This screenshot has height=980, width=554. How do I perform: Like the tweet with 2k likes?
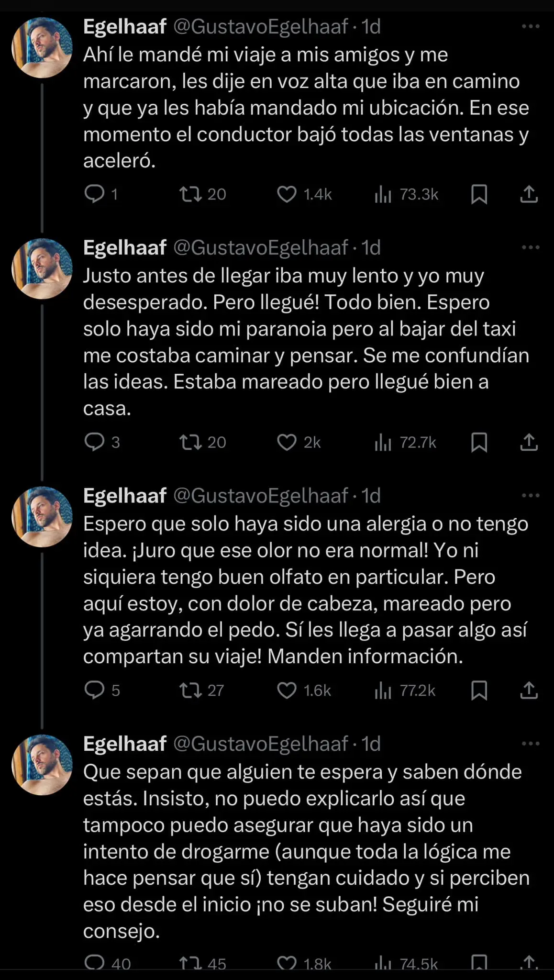[x=287, y=443]
